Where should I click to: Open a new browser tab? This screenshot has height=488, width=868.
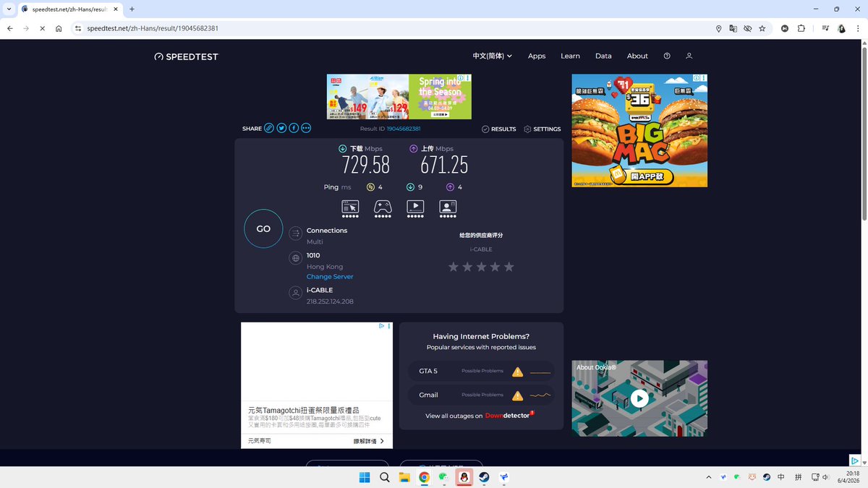pyautogui.click(x=132, y=9)
